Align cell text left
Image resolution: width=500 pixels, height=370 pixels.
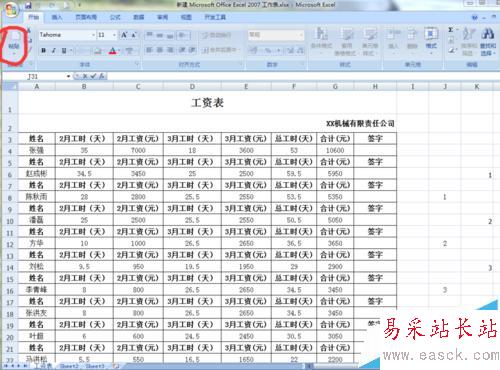click(x=150, y=50)
